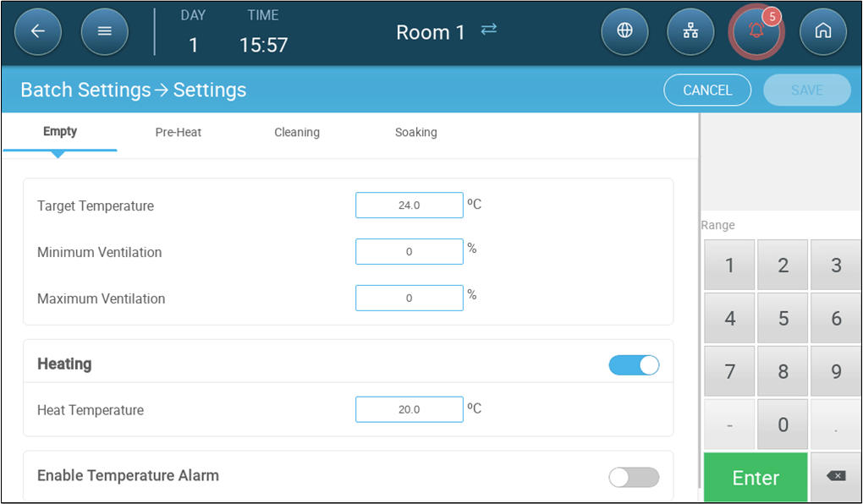Turn off the Heating toggle

point(634,365)
